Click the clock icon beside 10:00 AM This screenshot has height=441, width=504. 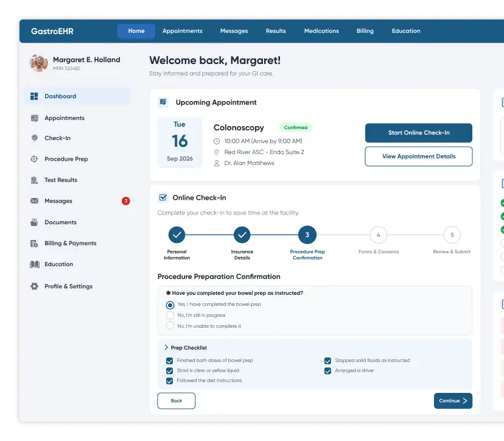[x=217, y=141]
